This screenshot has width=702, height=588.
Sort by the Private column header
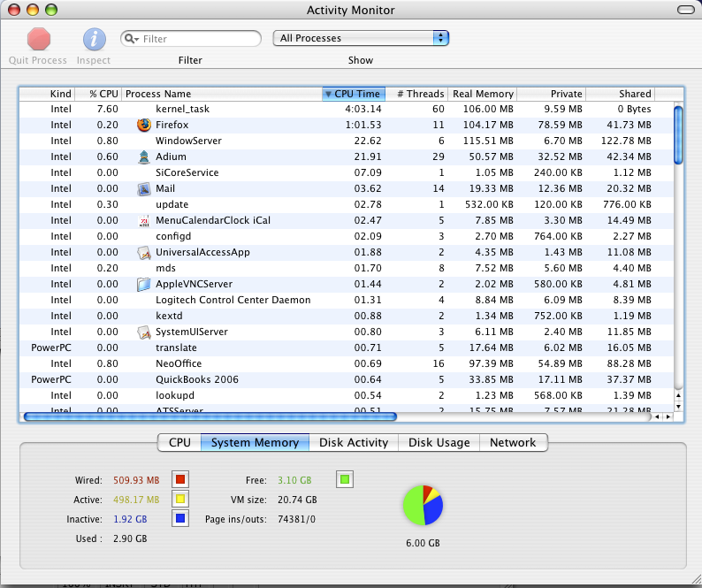551,94
